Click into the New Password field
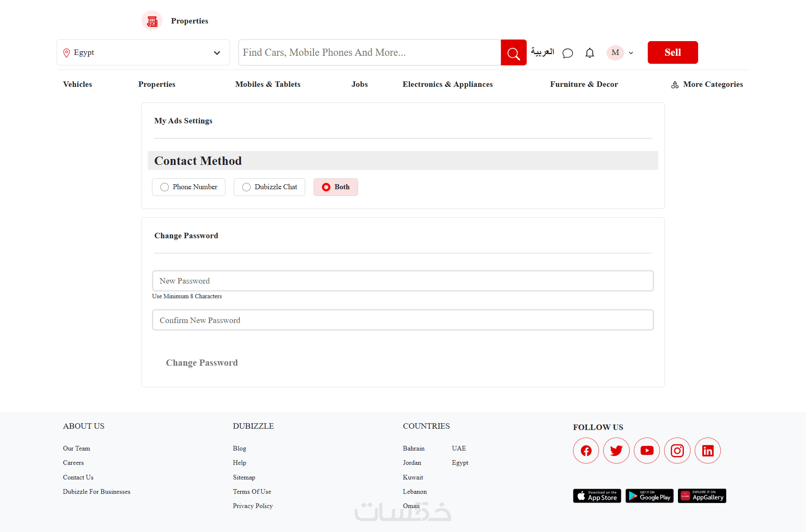The image size is (806, 532). coord(403,281)
